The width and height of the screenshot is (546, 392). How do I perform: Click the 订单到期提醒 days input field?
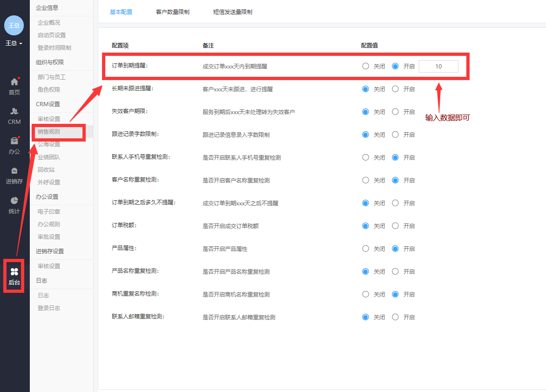click(x=438, y=66)
